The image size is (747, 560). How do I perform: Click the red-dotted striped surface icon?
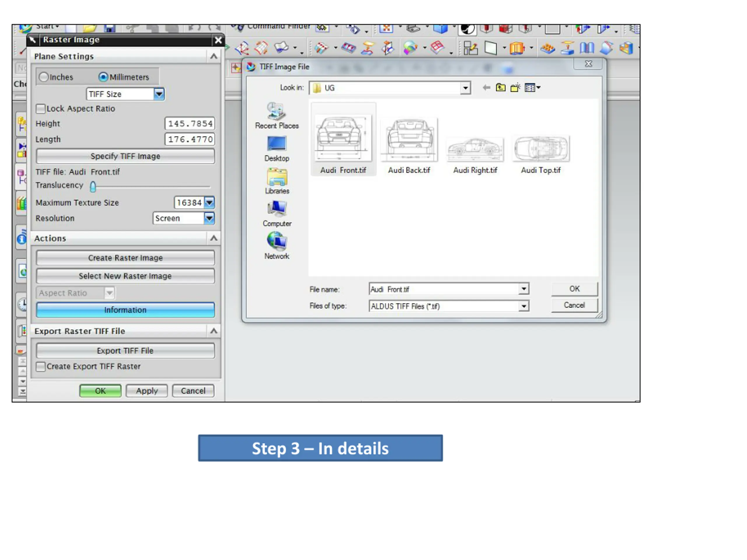pos(321,48)
